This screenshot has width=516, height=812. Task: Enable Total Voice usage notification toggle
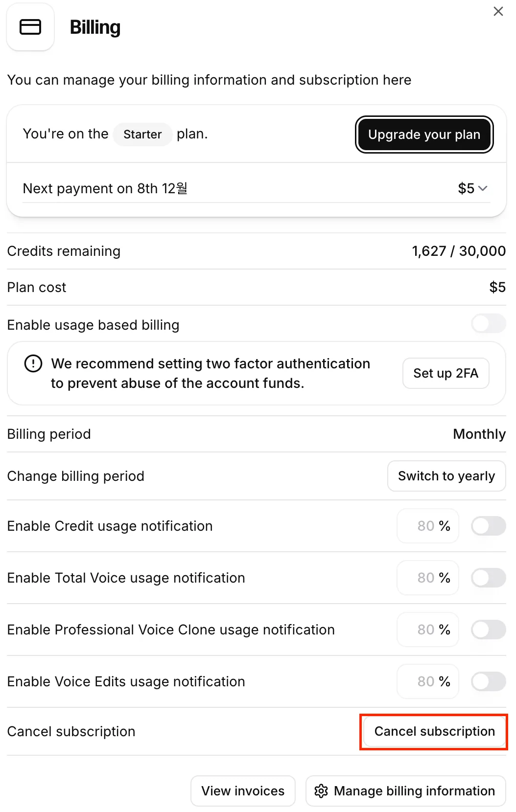click(489, 578)
